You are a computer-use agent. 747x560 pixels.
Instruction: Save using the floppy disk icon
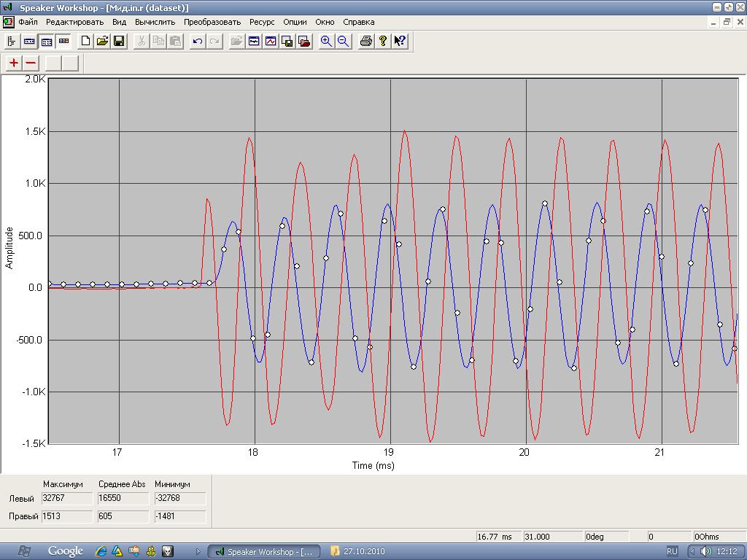point(119,42)
